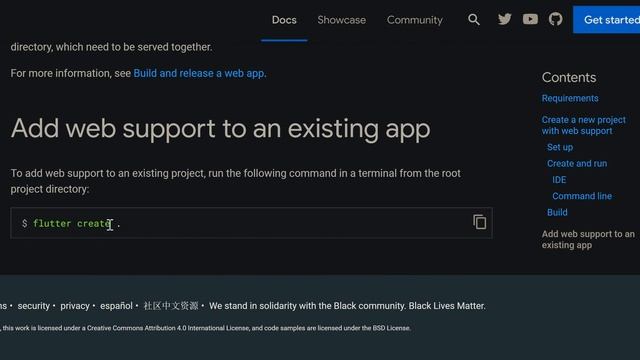Open the Showcase nav tab
The width and height of the screenshot is (640, 360).
tap(342, 20)
